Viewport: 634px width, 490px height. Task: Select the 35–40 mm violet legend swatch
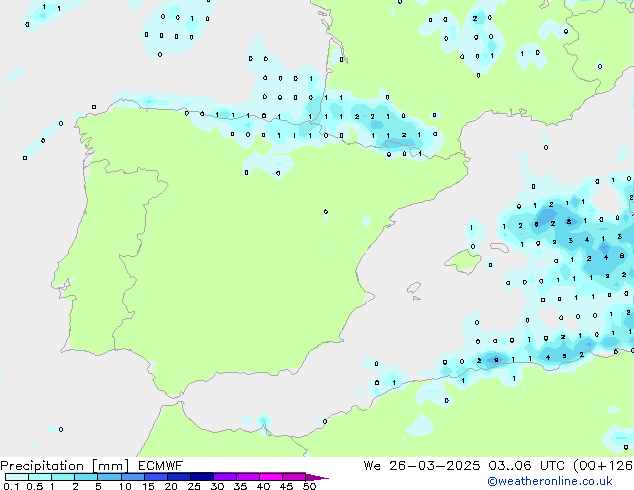[247, 477]
